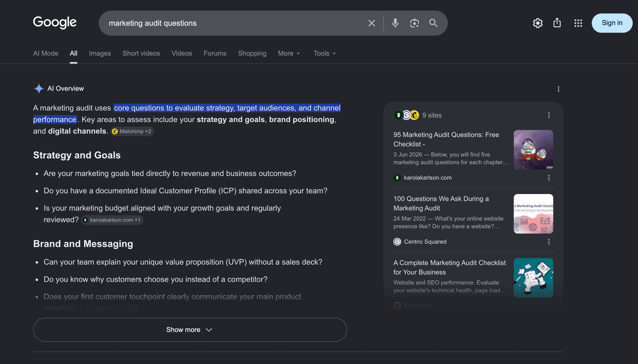Click the Centric Squared favicon icon
The width and height of the screenshot is (638, 364).
click(397, 241)
